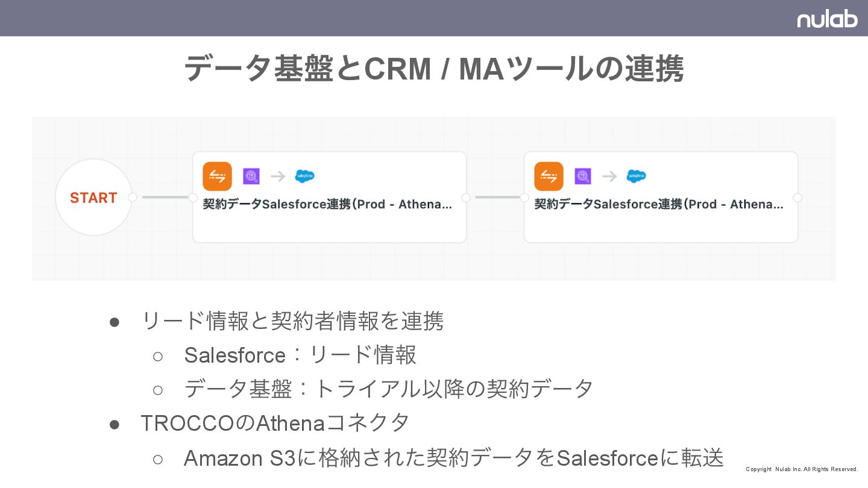868x488 pixels.
Task: Click orange transfer icon in first job card
Action: 217,176
